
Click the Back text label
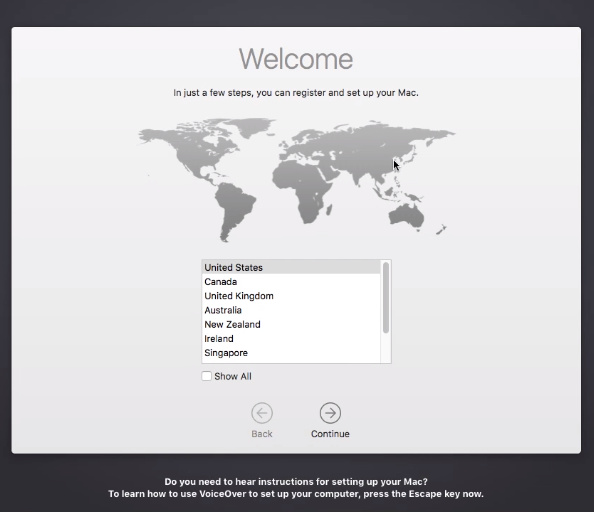coord(262,434)
